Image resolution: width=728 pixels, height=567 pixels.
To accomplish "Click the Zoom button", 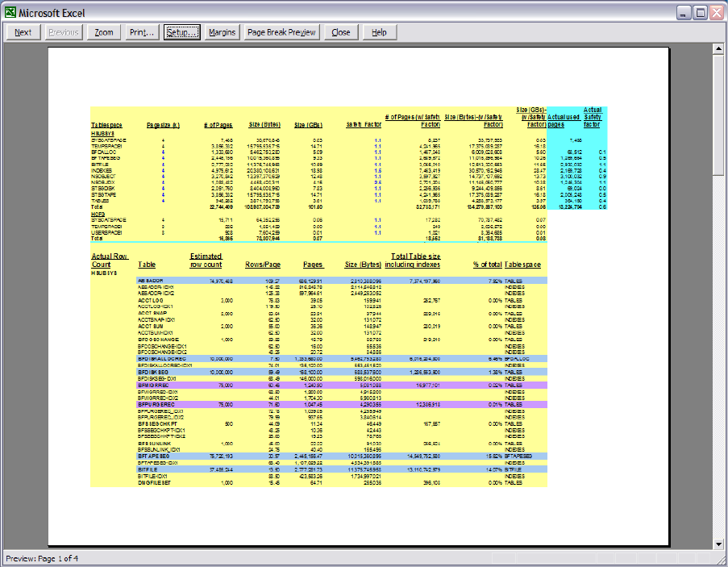I will 103,32.
